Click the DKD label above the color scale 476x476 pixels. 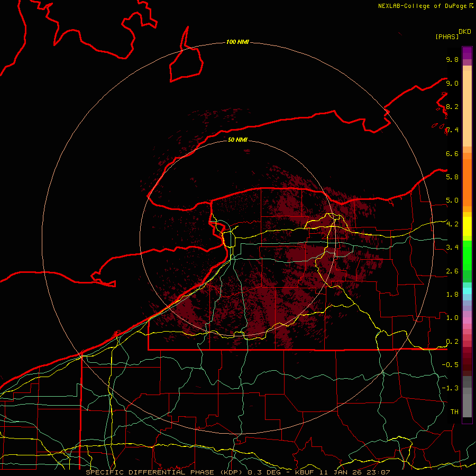point(465,31)
